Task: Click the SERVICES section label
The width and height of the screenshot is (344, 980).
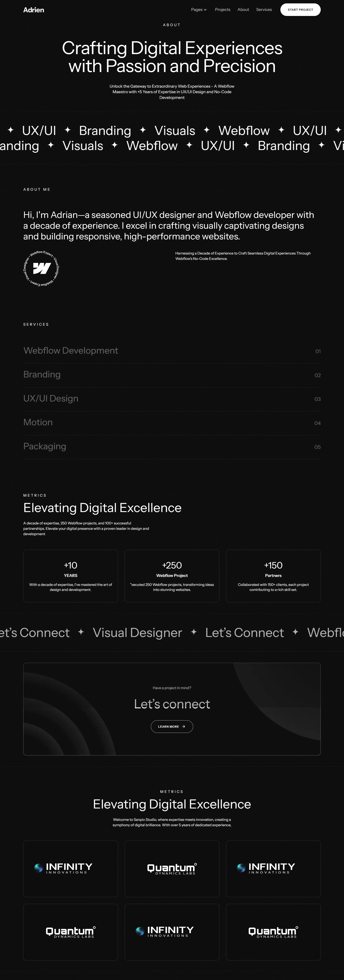Action: click(36, 325)
